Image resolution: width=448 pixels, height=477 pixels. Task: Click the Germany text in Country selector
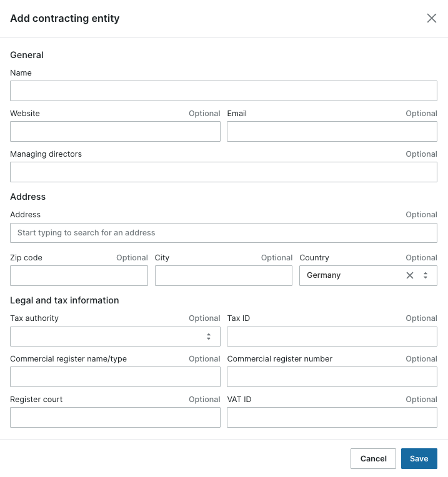[x=324, y=275]
